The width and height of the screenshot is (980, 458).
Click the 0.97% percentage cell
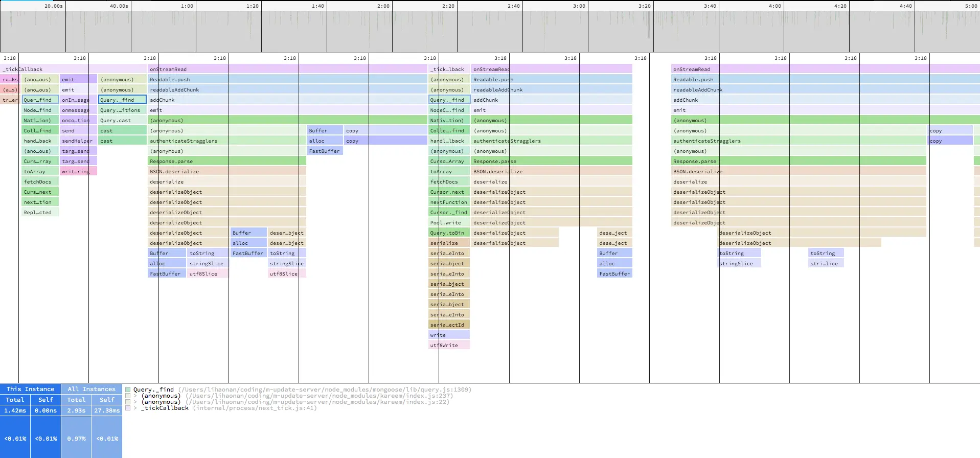click(76, 439)
